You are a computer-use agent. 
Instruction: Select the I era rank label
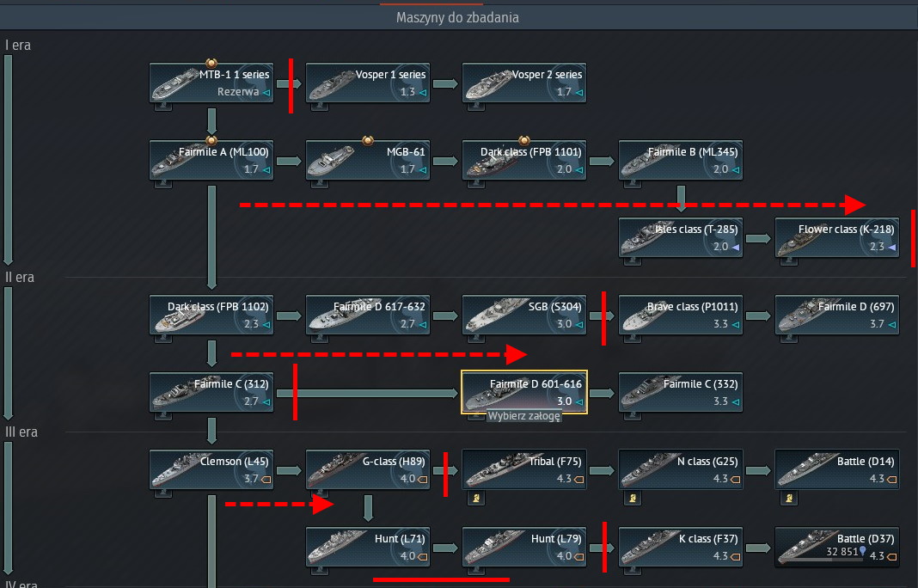point(18,45)
